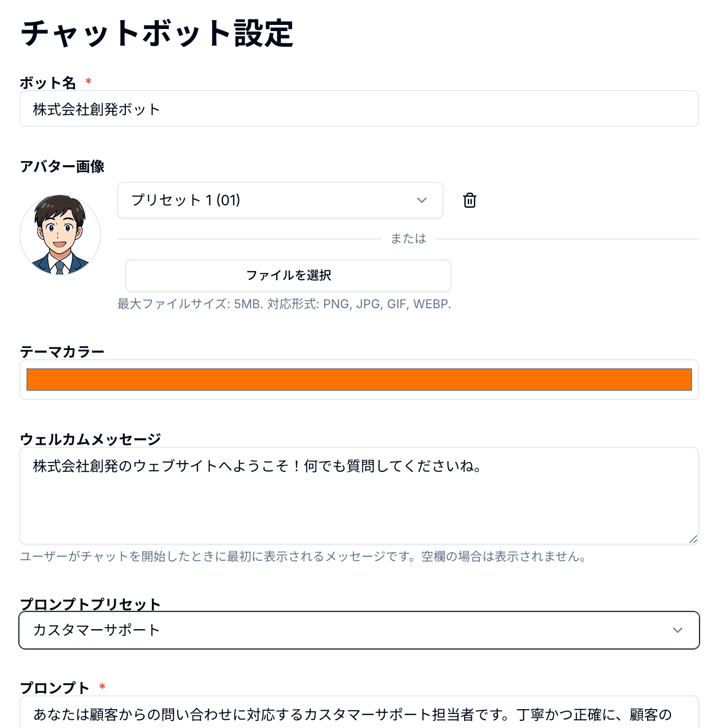Viewport: 721px width, 728px height.
Task: Click the テーマカラー label
Action: pyautogui.click(x=62, y=352)
